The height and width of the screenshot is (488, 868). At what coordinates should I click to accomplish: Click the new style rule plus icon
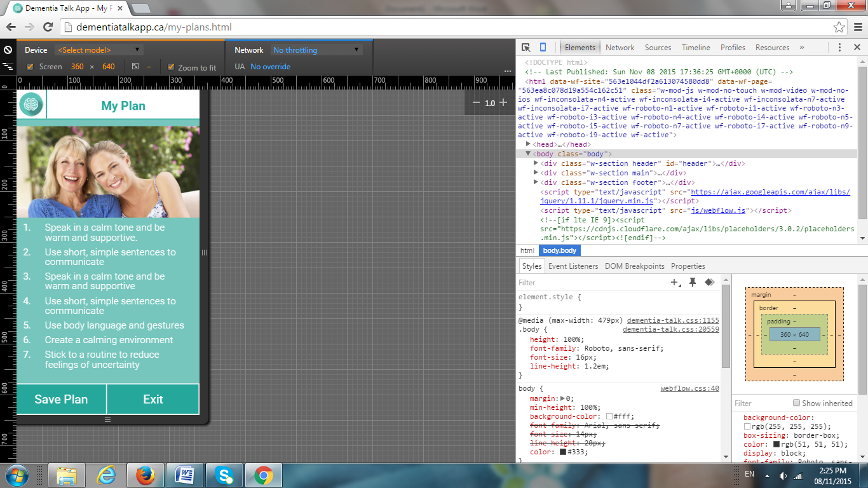675,282
